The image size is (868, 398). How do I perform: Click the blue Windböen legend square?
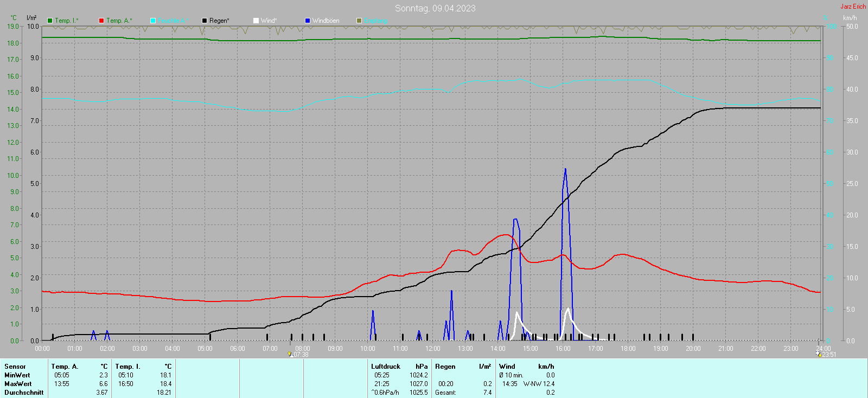308,21
